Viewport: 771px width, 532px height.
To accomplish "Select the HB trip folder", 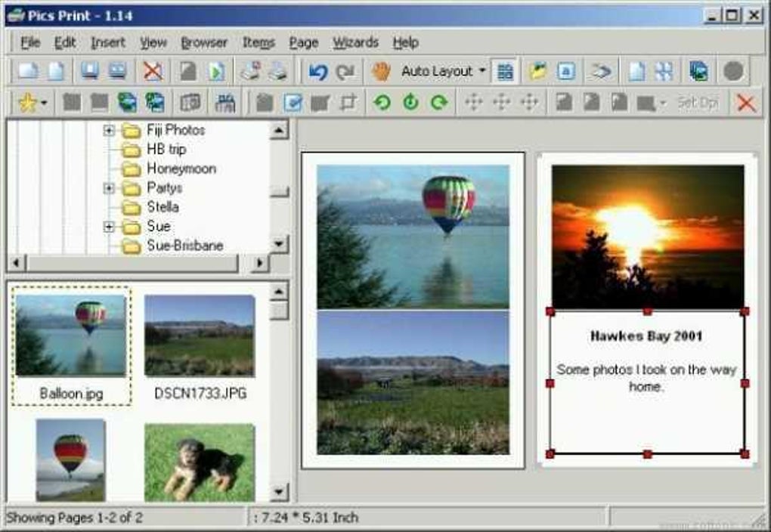I will click(x=166, y=149).
